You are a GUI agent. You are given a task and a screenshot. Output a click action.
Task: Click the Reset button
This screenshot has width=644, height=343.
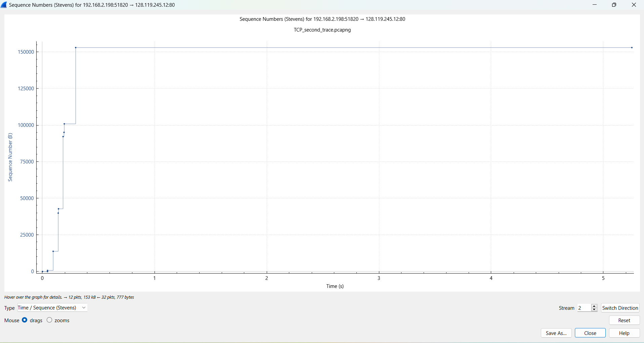(624, 320)
